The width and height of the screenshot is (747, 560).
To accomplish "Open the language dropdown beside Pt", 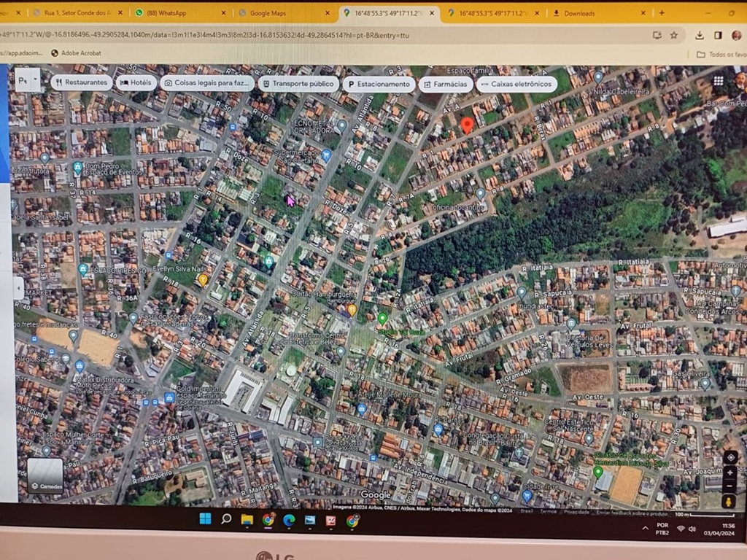I will 35,79.
